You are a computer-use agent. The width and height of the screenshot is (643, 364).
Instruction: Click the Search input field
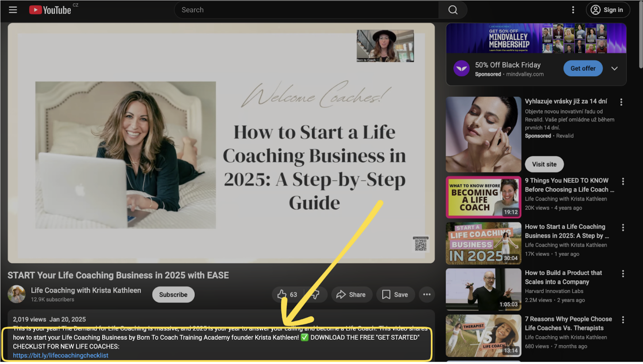point(306,10)
